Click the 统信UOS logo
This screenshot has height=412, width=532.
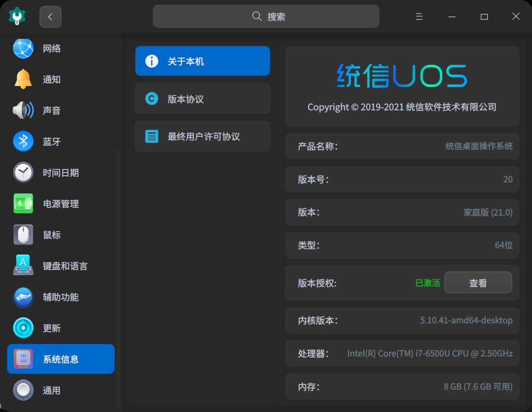point(401,76)
